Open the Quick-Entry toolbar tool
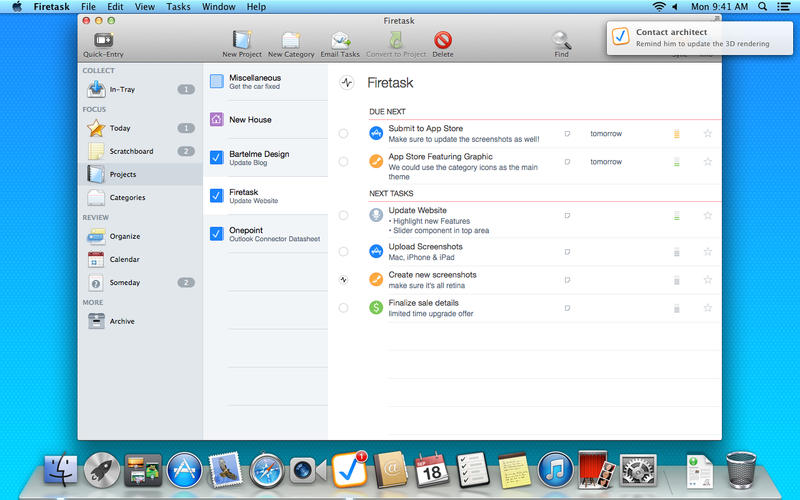The width and height of the screenshot is (800, 500). coord(103,41)
